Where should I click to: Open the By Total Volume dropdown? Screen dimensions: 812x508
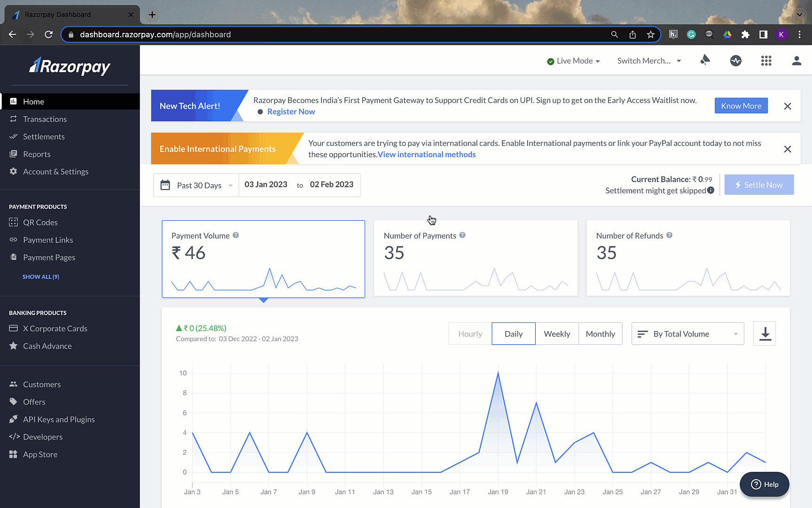[x=688, y=333]
